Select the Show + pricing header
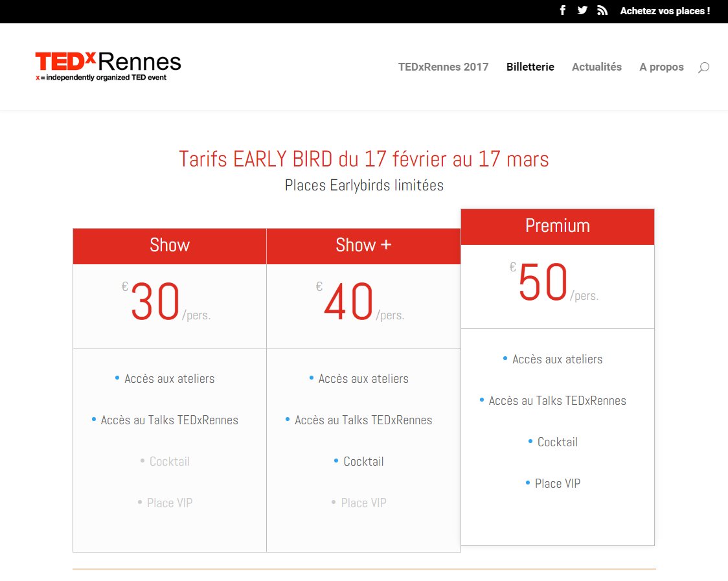728x581 pixels. [363, 245]
